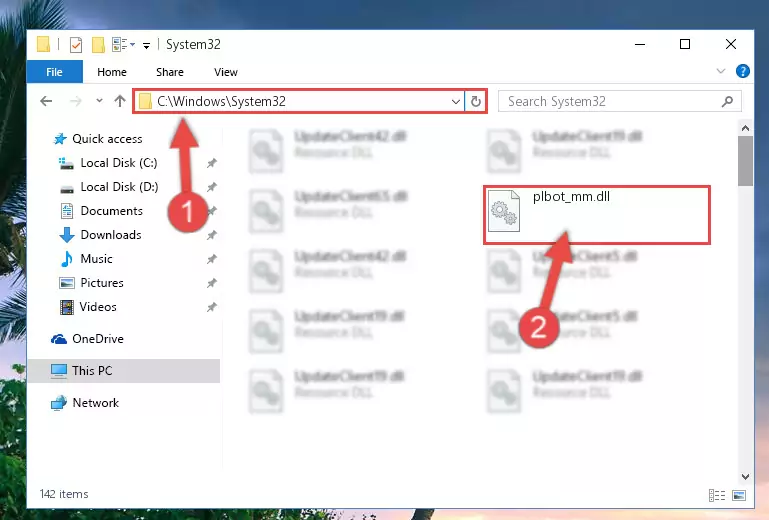Switch to the Home ribbon tab

[112, 72]
